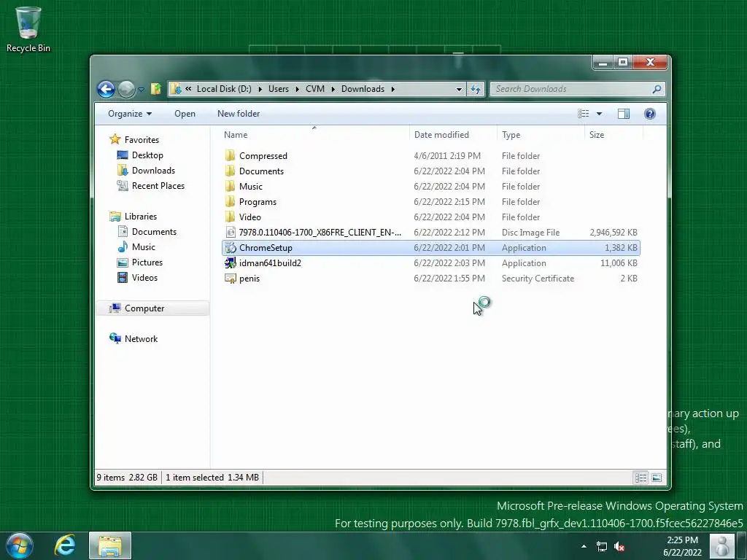Select the Compressed folder
Image resolution: width=747 pixels, height=560 pixels.
430,156
